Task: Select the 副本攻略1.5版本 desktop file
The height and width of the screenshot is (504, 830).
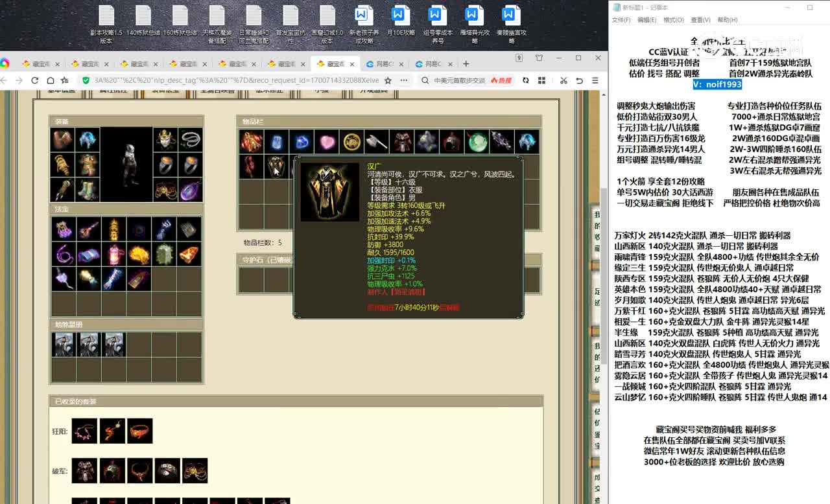Action: pos(106,25)
